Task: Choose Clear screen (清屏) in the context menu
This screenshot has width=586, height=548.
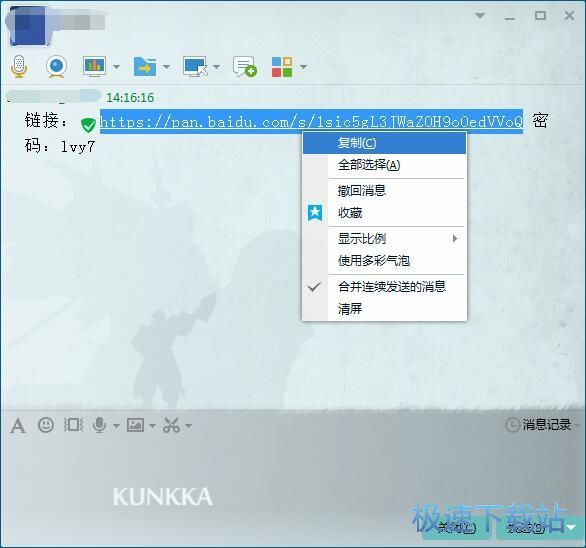Action: 384,309
